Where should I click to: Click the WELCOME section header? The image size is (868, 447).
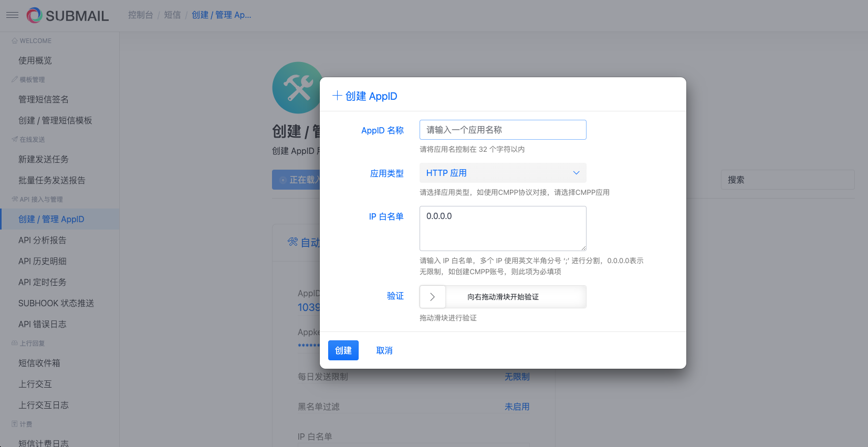coord(32,41)
